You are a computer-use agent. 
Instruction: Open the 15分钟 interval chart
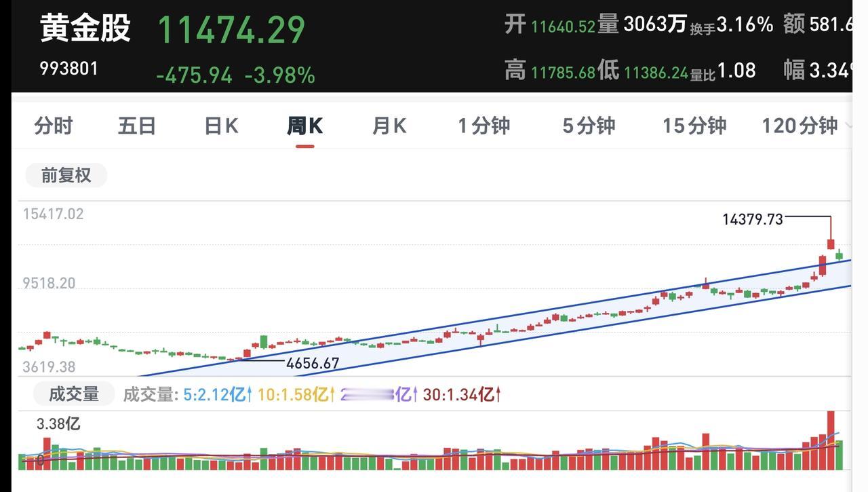pyautogui.click(x=694, y=126)
